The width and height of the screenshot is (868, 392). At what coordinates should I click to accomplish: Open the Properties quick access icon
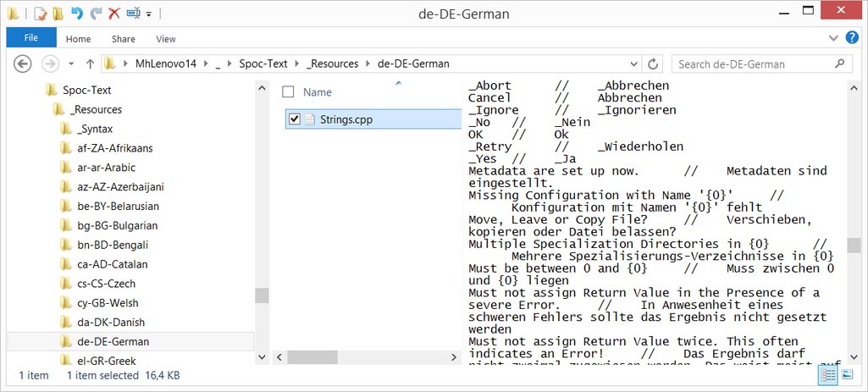(41, 13)
